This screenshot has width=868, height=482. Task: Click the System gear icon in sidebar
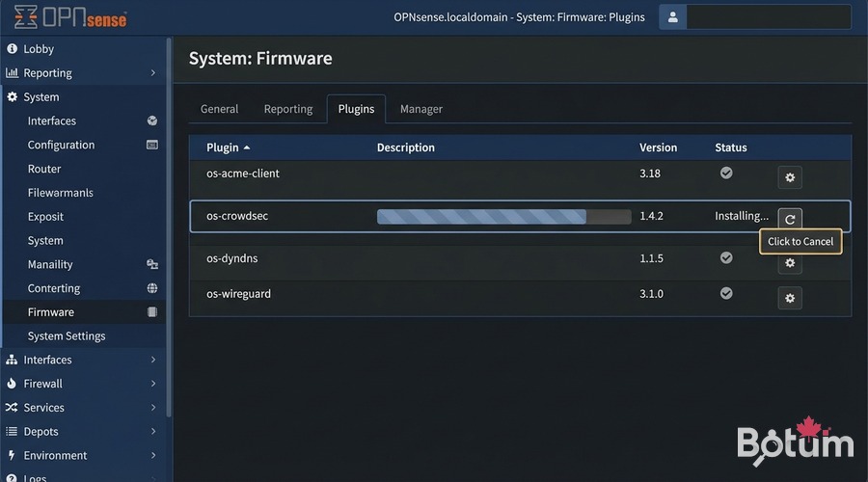coord(12,96)
